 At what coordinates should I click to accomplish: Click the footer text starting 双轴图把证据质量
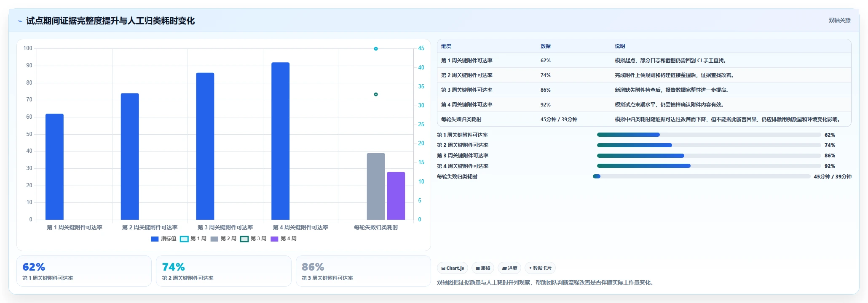(546, 282)
